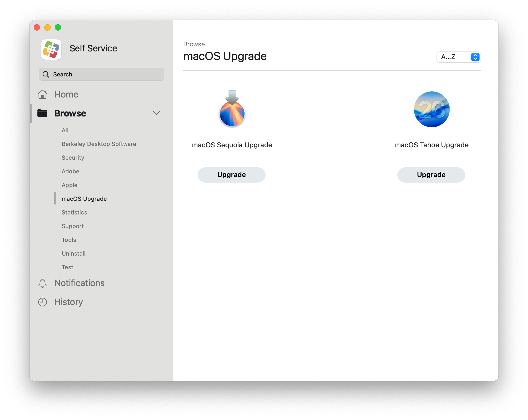528x420 pixels.
Task: Show the All category
Action: click(65, 130)
